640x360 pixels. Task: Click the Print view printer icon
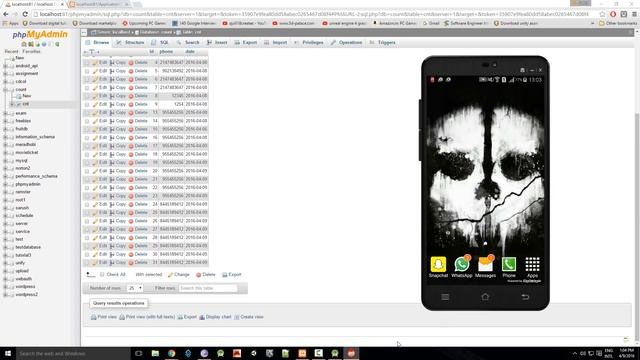(x=93, y=317)
